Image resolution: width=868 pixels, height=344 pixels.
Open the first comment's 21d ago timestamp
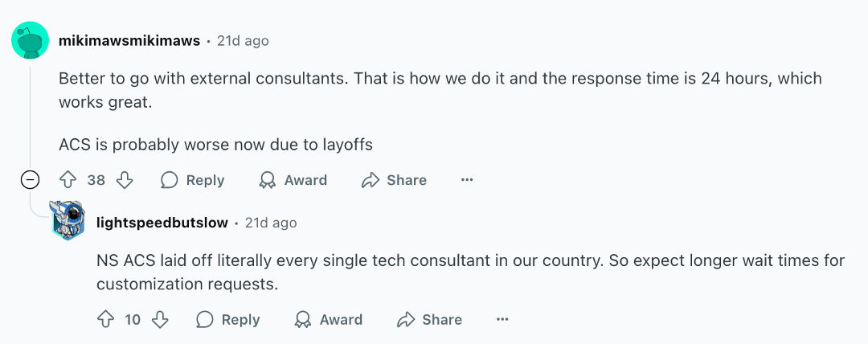click(243, 41)
